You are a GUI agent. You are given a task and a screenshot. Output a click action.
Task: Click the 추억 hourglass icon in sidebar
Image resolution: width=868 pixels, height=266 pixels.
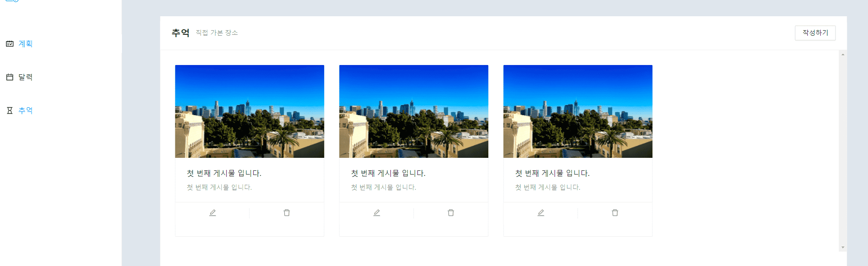click(10, 110)
